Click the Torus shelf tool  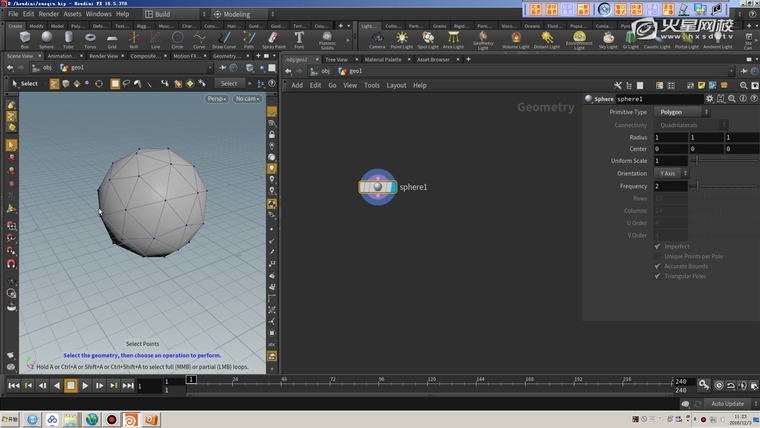tap(90, 39)
